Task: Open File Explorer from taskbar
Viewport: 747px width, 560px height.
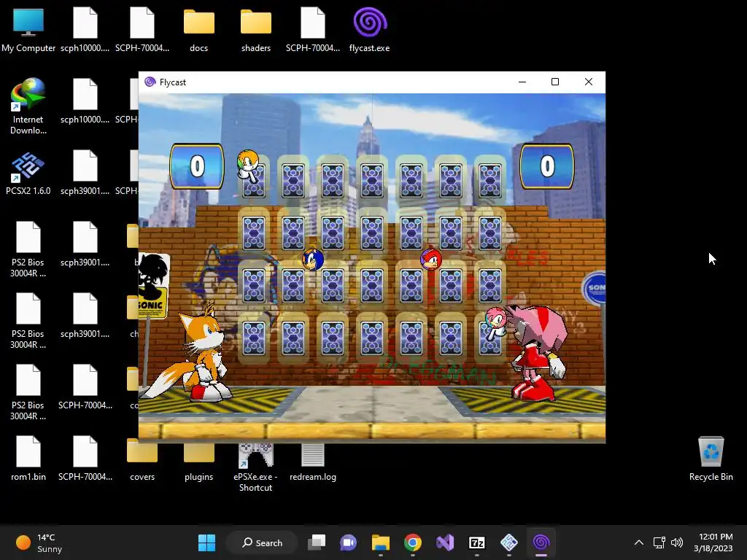Action: 381,542
